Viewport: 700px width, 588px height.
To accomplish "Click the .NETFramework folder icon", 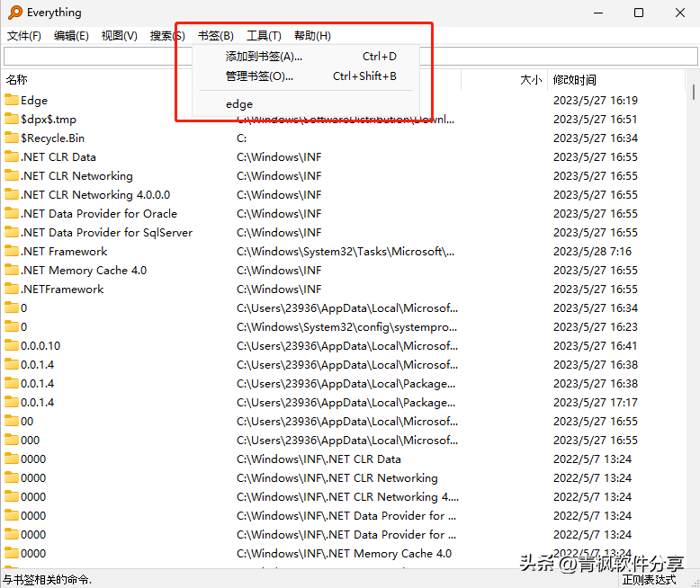I will coord(12,289).
